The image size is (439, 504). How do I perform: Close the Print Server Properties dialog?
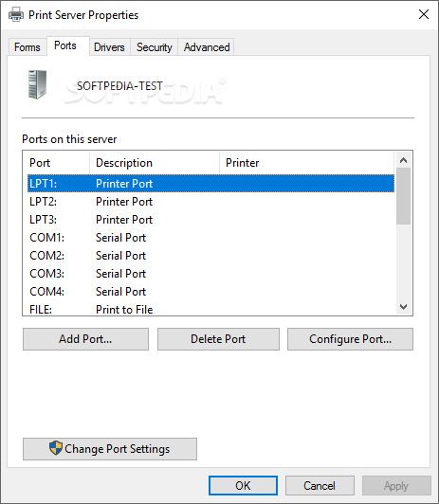click(x=424, y=14)
